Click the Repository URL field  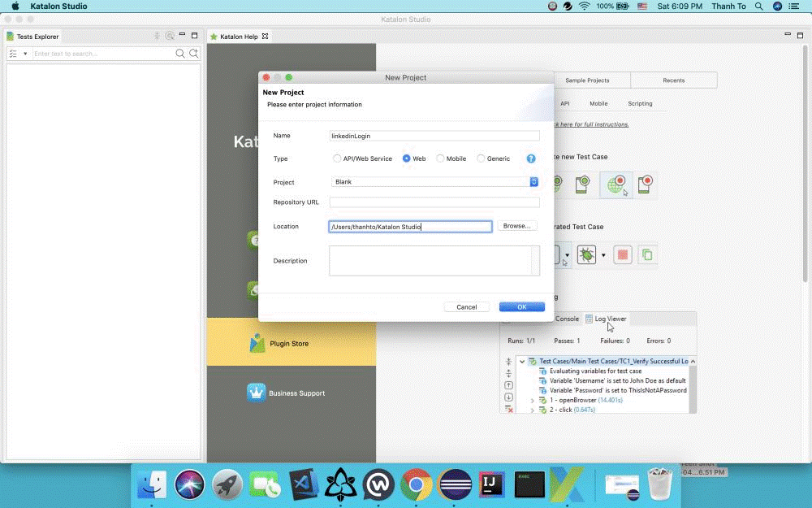pos(434,202)
